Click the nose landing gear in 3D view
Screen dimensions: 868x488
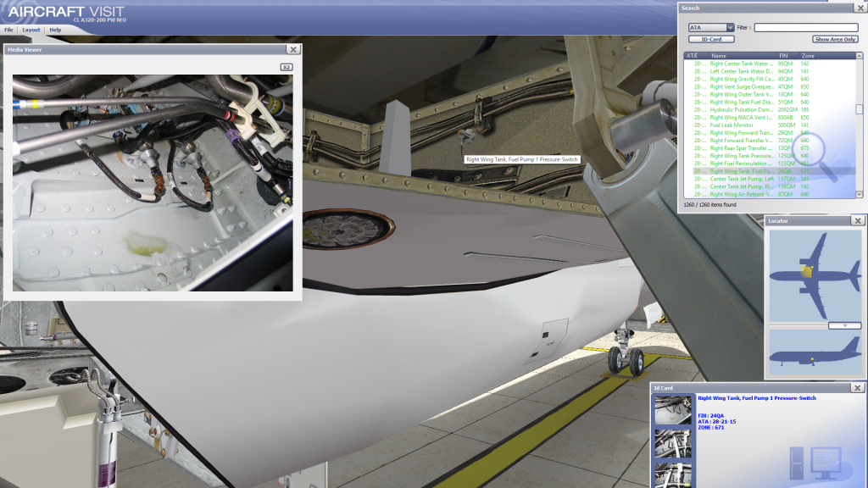(625, 352)
